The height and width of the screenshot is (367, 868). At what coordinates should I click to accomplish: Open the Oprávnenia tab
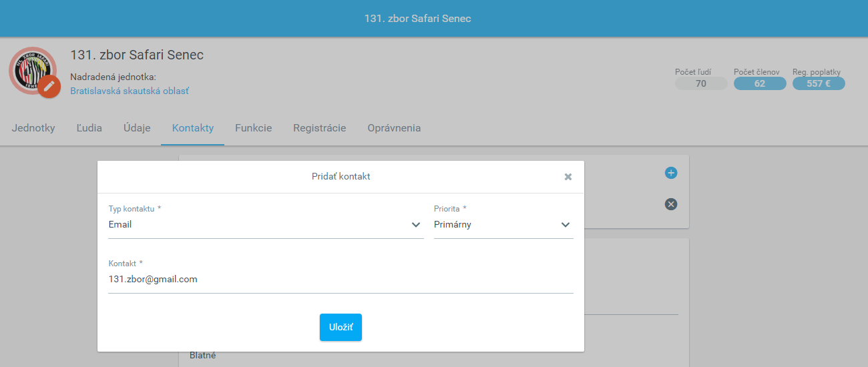(394, 128)
